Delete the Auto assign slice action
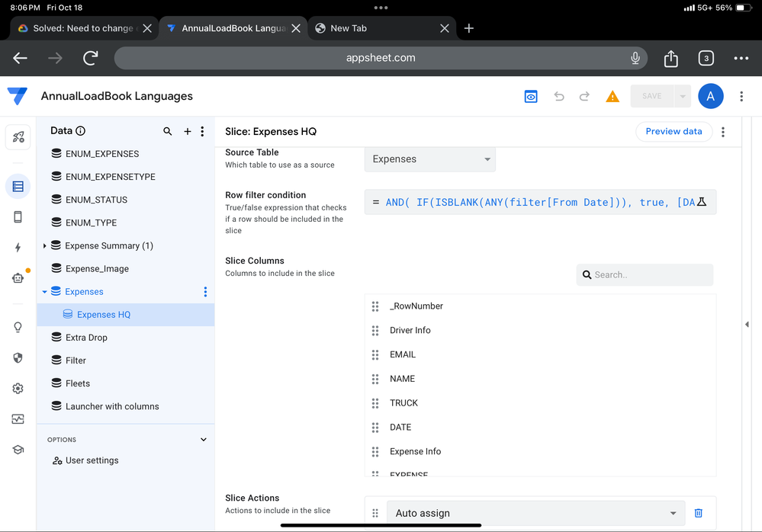Viewport: 762px width, 532px height. click(699, 513)
